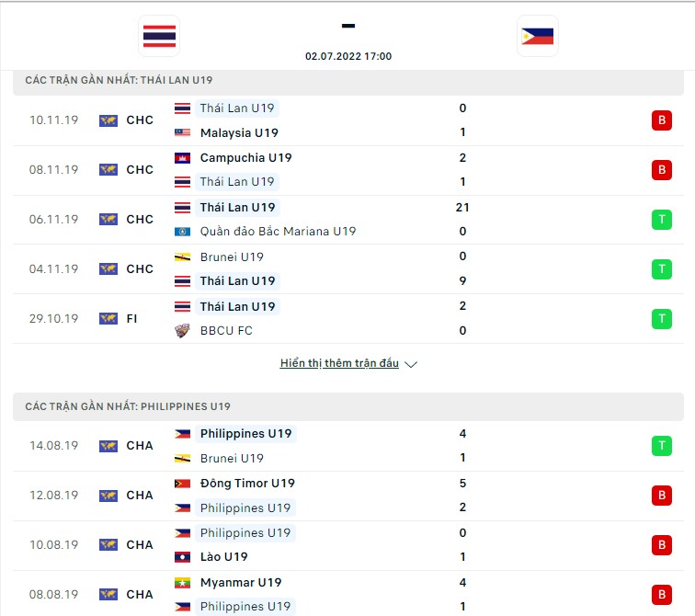Click the green T badge for the 21-0 match
Image resolution: width=695 pixels, height=616 pixels.
coord(662,220)
